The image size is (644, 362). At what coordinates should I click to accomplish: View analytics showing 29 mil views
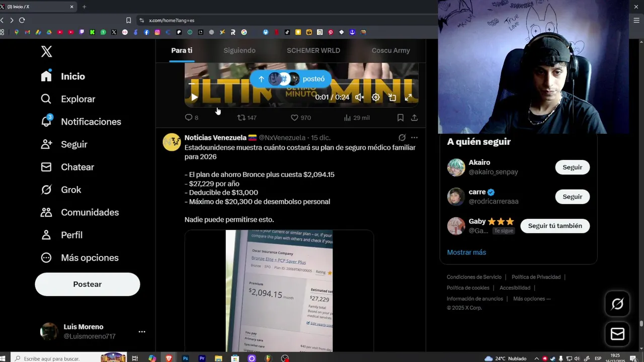coord(357,118)
